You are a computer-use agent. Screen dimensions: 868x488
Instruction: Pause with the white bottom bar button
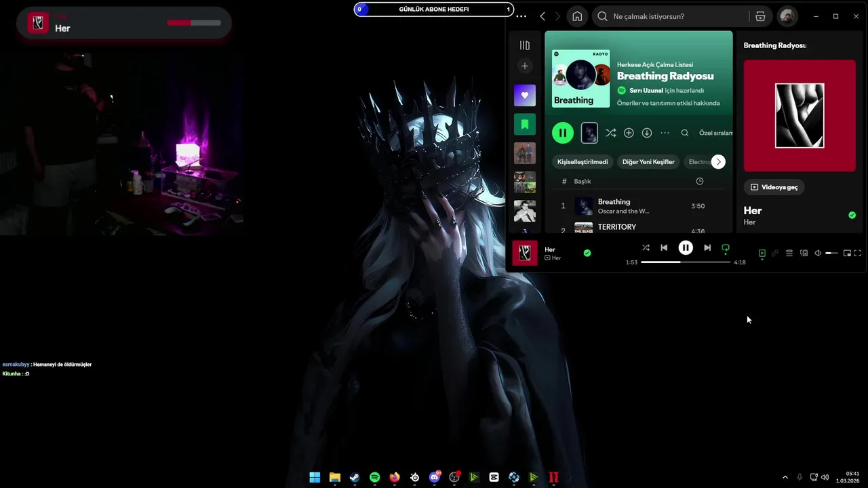686,248
